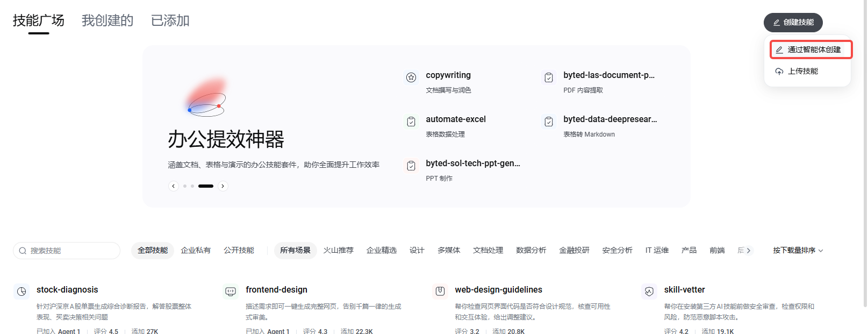Expand more scene categories with right chevron
The image size is (868, 334).
click(x=748, y=251)
